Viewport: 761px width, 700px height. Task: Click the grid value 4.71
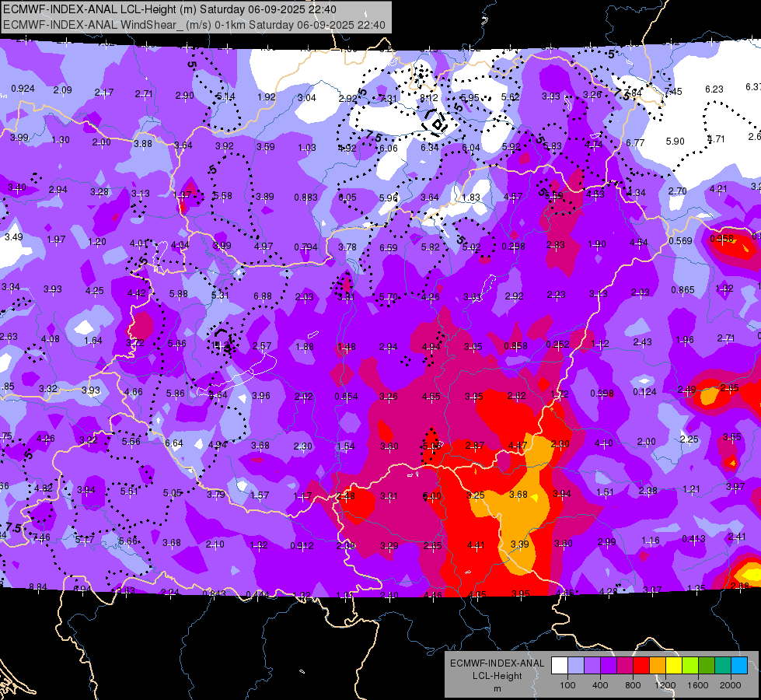716,139
